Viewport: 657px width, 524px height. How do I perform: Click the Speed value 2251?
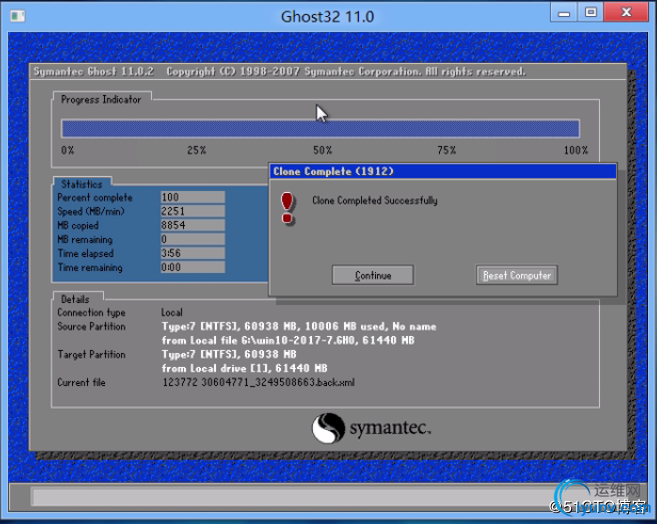[193, 211]
